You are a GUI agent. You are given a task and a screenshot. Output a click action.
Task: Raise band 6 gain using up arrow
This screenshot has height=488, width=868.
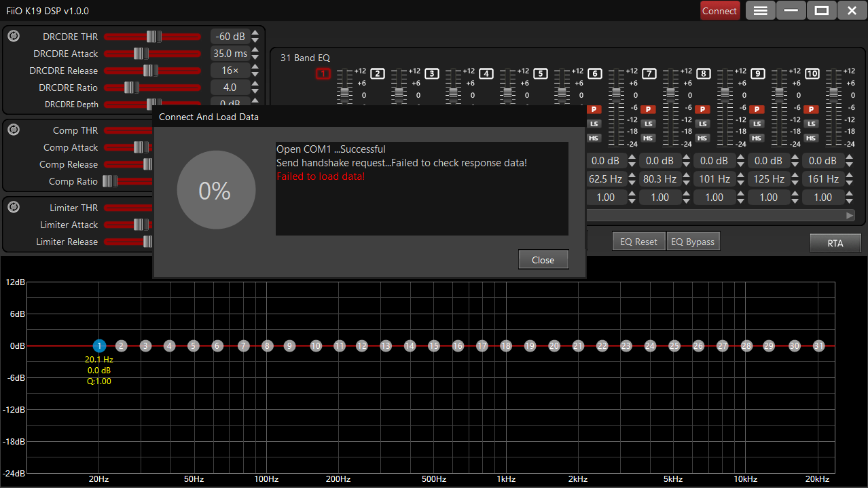pyautogui.click(x=632, y=157)
